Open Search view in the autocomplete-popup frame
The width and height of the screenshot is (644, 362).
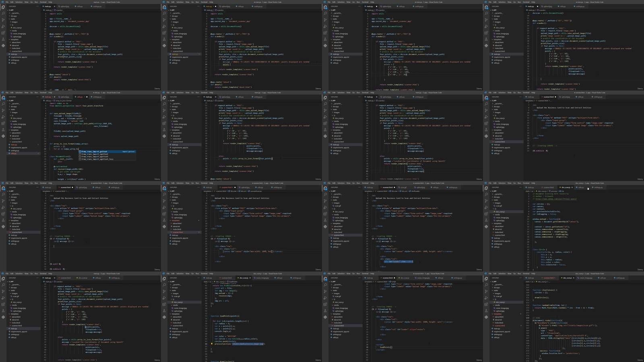click(3, 104)
